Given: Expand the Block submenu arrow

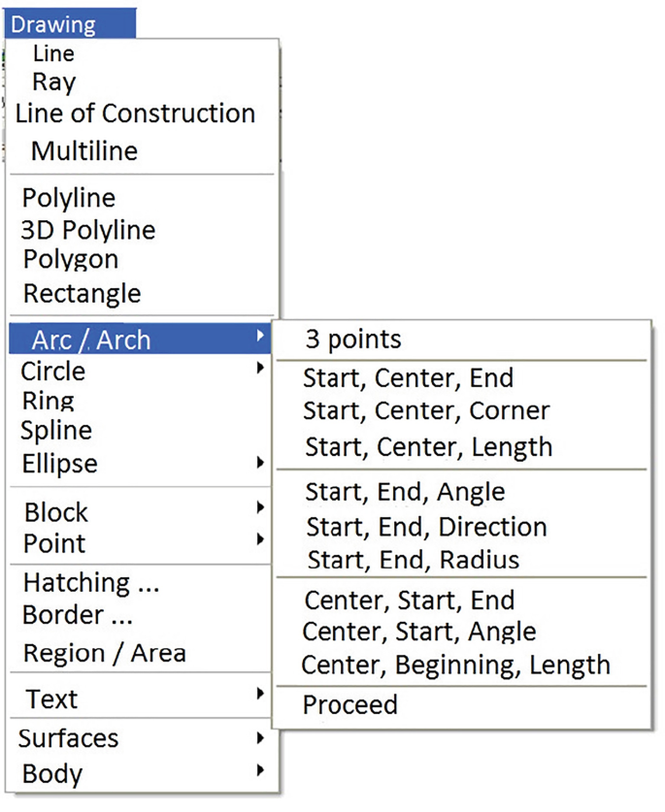Looking at the screenshot, I should tap(260, 507).
